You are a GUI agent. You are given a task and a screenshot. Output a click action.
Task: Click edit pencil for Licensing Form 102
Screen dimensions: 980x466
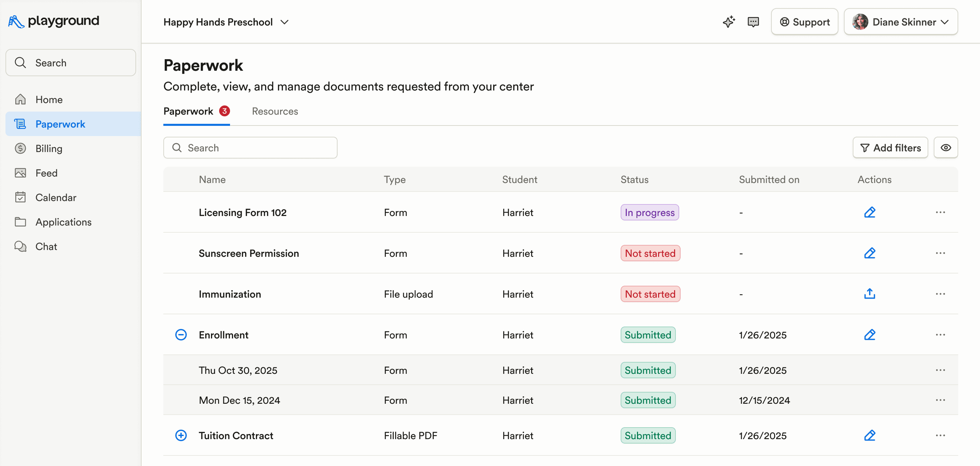pyautogui.click(x=869, y=212)
